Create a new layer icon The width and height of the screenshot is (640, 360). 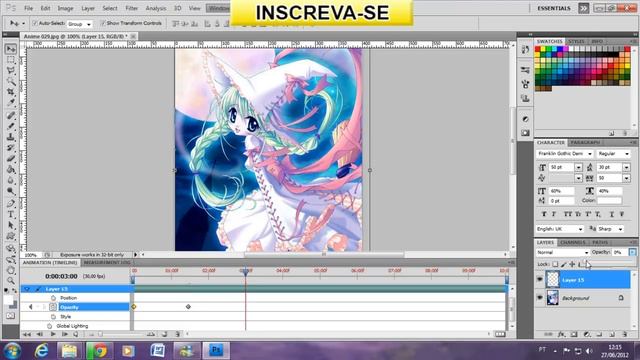point(612,334)
